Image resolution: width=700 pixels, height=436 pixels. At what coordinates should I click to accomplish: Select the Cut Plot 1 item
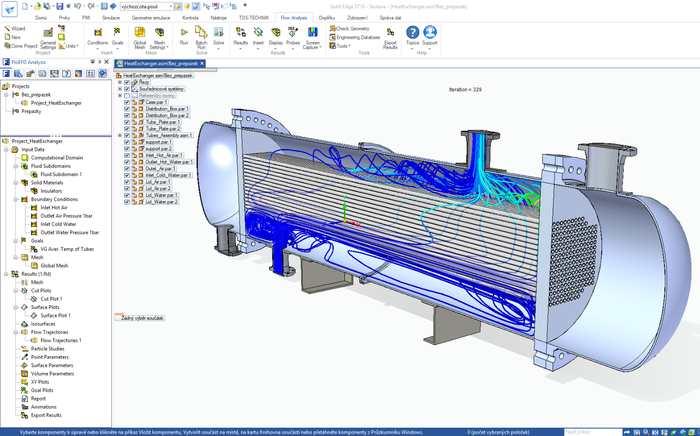(51, 299)
